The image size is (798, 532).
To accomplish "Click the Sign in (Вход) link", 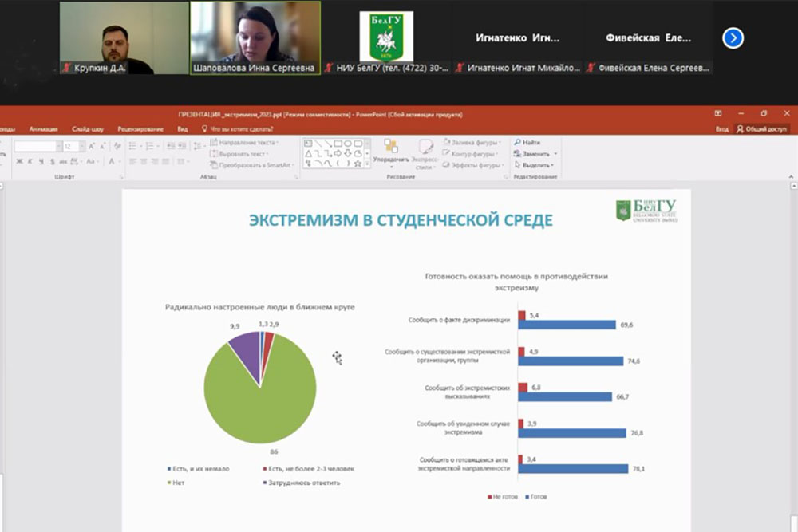I will click(721, 128).
